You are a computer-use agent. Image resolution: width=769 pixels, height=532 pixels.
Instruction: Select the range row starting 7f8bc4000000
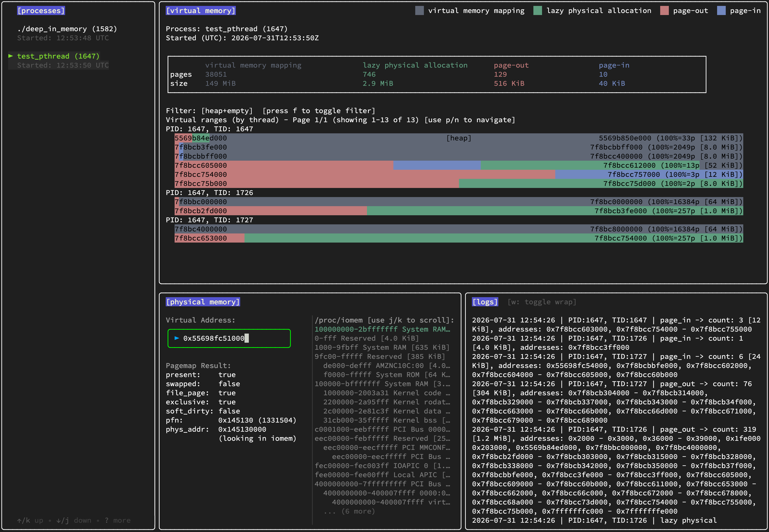(459, 229)
